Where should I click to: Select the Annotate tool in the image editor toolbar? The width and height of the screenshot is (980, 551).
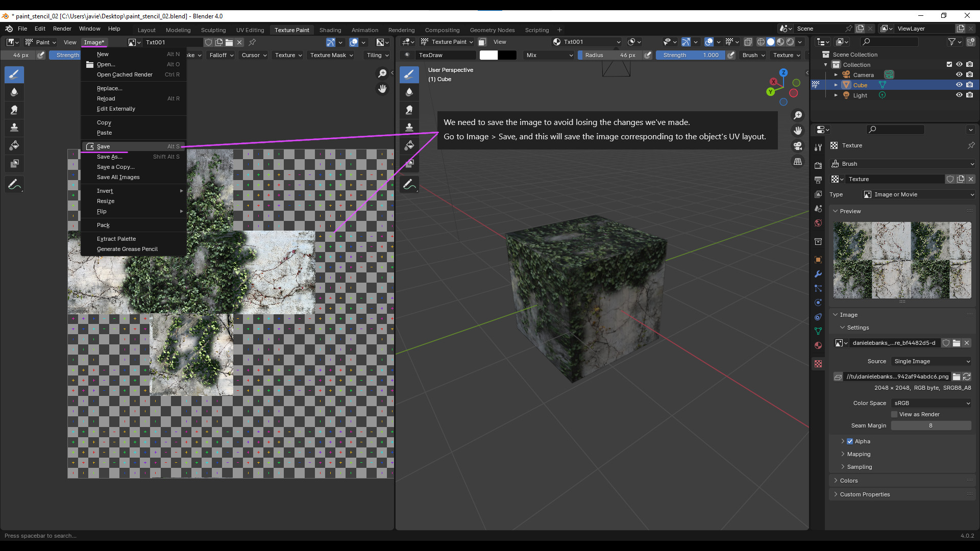[x=14, y=184]
